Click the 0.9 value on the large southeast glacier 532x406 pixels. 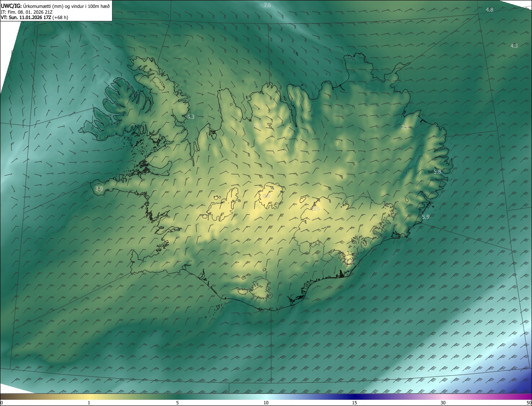(316, 210)
